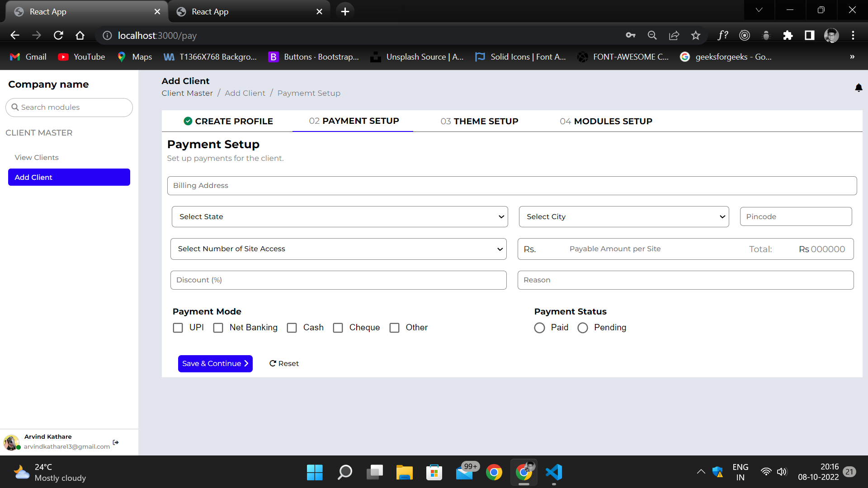Click the share page icon in address bar
Screen dimensions: 868x488
(x=674, y=35)
